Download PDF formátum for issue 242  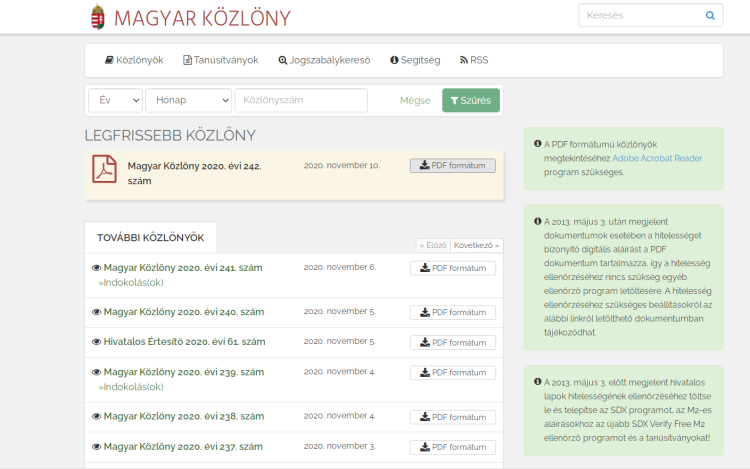tap(452, 166)
